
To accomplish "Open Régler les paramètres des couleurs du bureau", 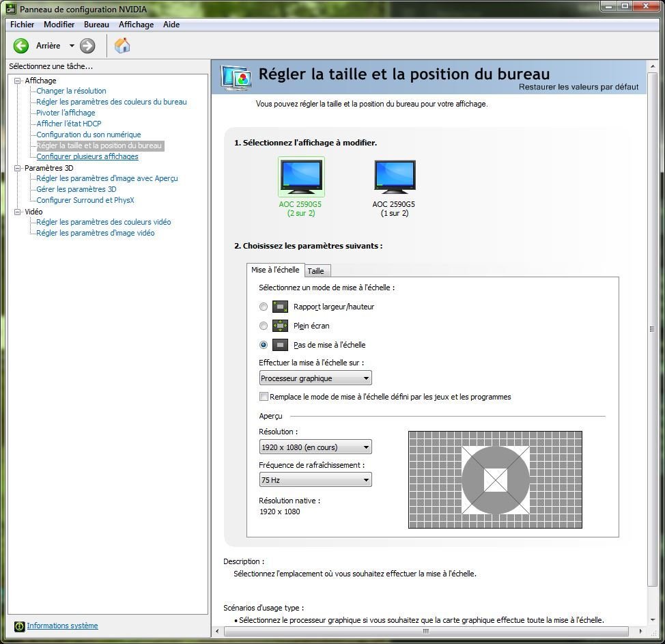I will coord(111,102).
